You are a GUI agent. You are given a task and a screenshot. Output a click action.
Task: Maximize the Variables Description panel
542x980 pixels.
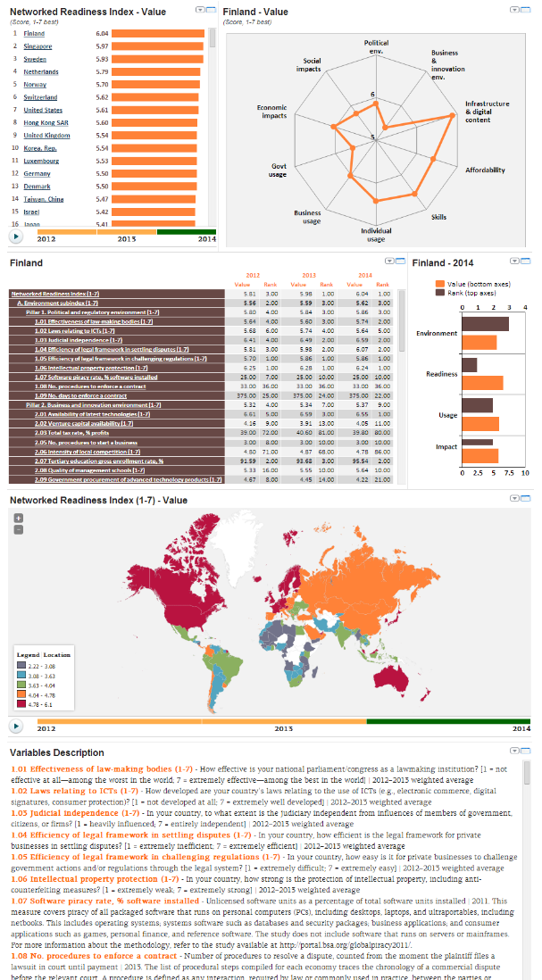[x=524, y=749]
